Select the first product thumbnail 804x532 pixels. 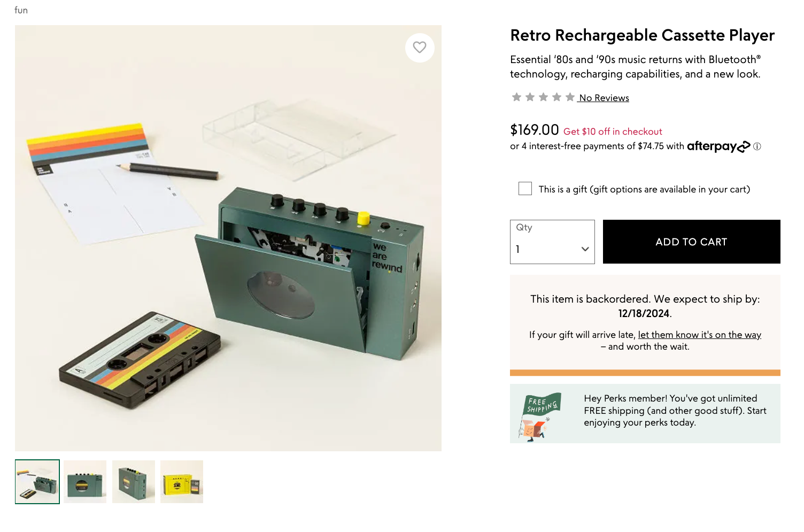[x=37, y=482]
